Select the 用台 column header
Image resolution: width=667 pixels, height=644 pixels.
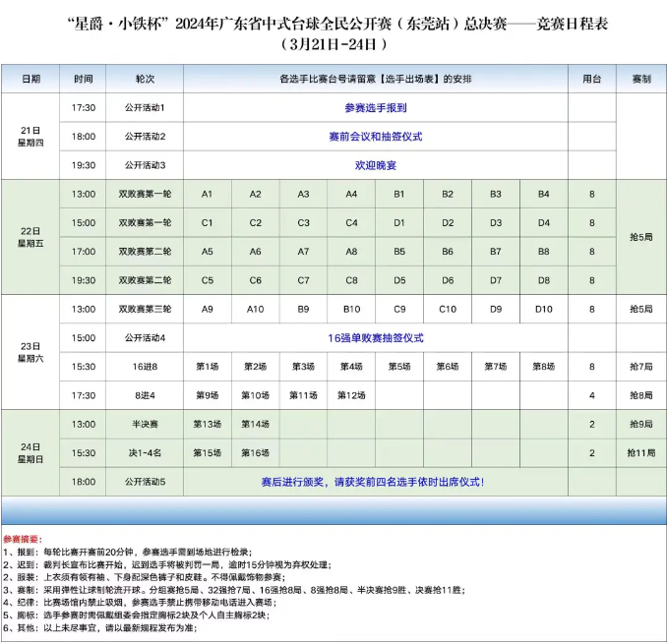591,79
